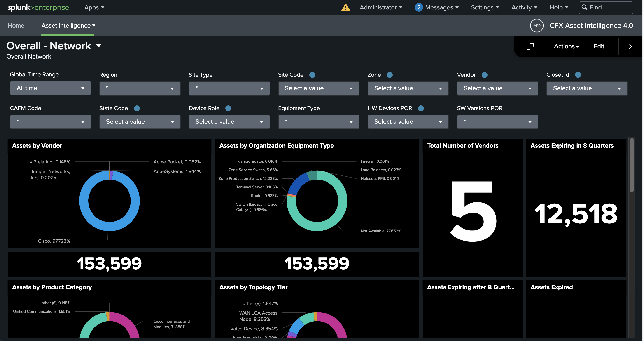Click the blue dot next to Device Role
Image resolution: width=644 pixels, height=341 pixels.
[x=228, y=108]
